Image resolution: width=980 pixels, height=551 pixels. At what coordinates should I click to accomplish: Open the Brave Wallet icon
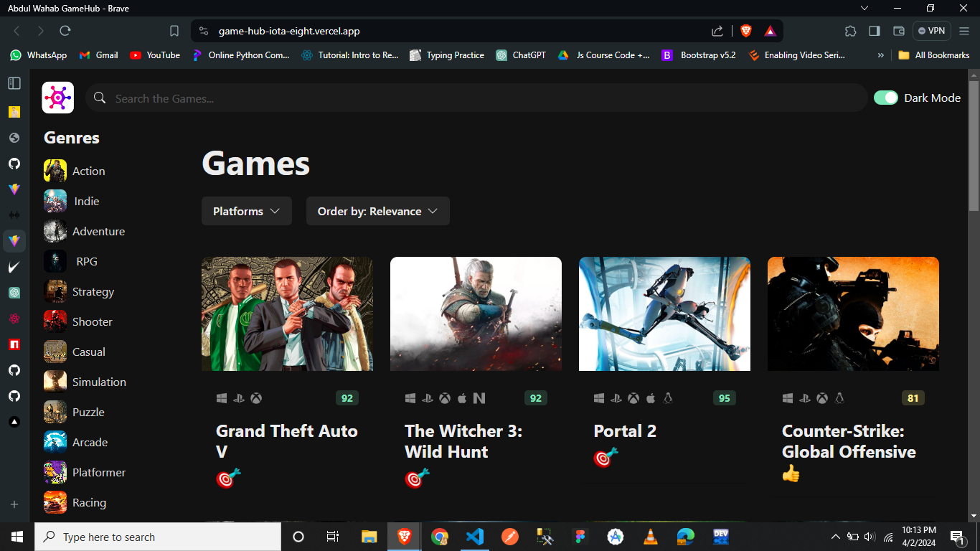(x=898, y=31)
